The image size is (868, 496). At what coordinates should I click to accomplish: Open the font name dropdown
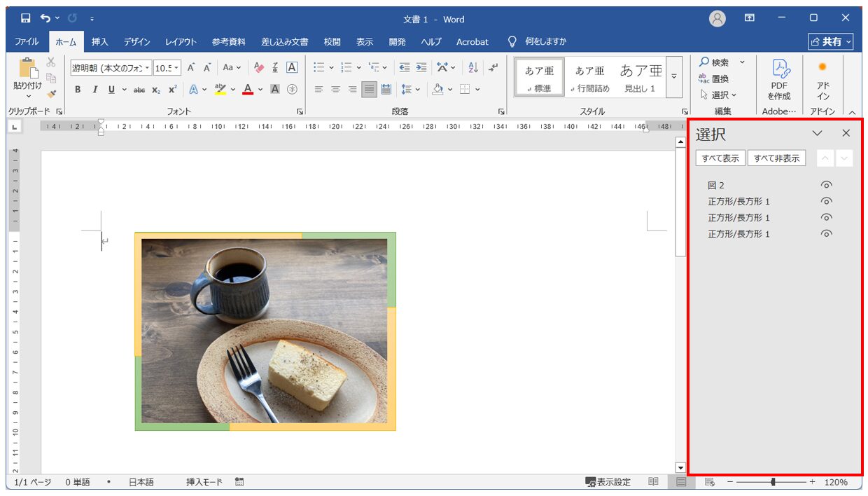tap(148, 68)
